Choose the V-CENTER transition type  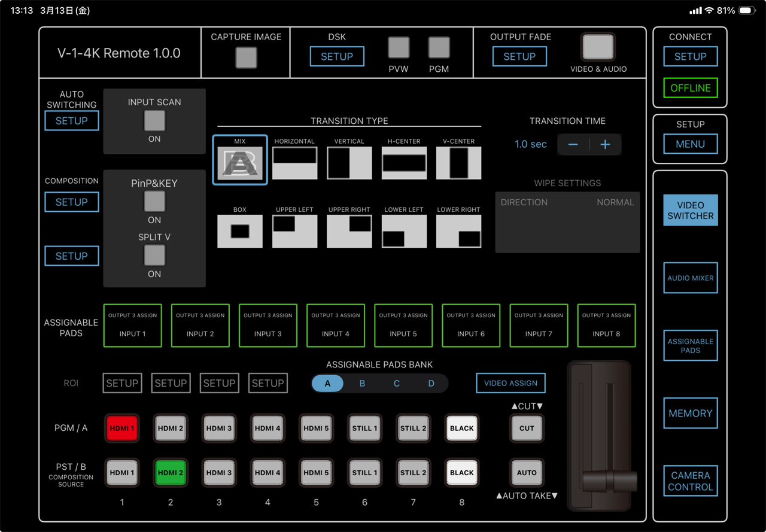[x=458, y=160]
